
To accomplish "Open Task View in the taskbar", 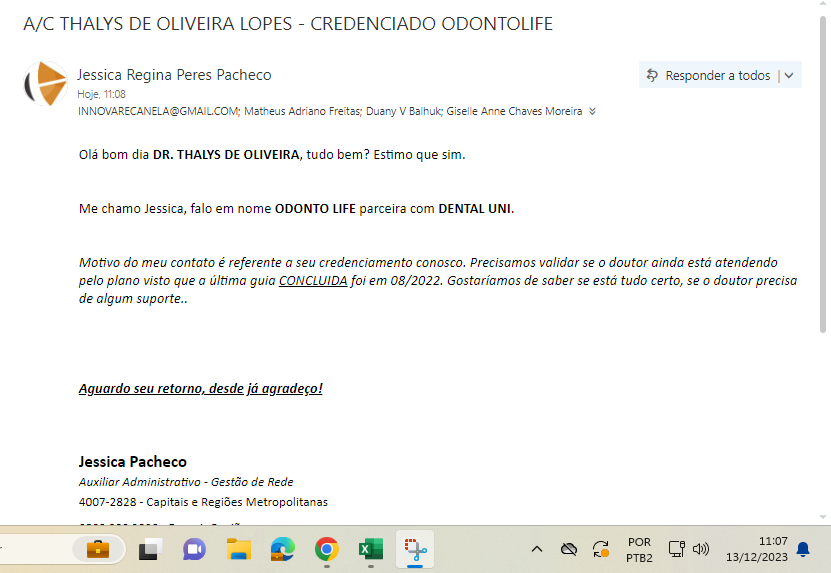I will 151,549.
